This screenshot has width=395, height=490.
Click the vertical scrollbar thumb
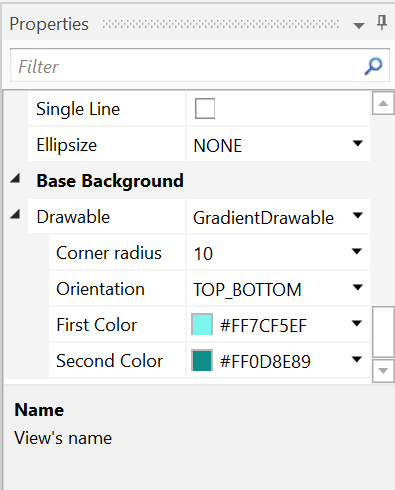point(383,332)
